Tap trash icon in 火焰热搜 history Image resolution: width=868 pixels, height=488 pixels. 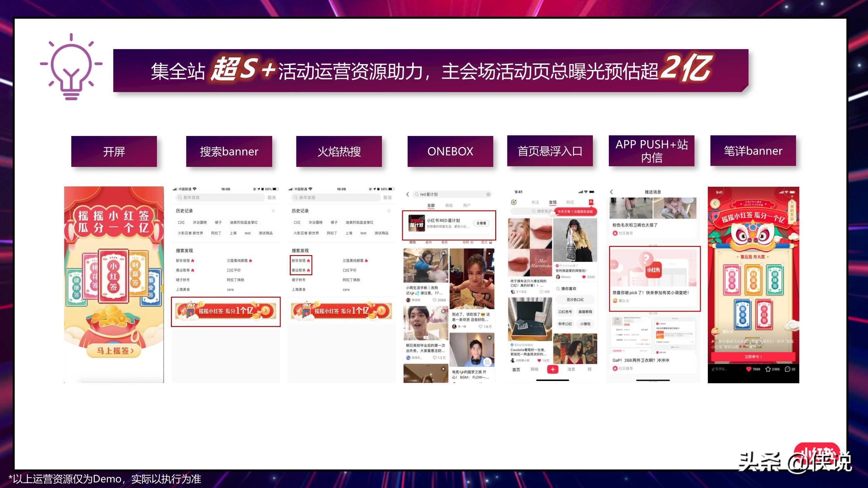[x=389, y=211]
